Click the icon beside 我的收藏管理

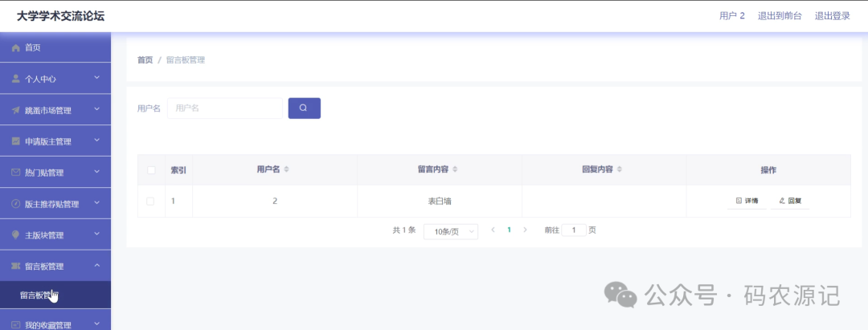(16, 324)
